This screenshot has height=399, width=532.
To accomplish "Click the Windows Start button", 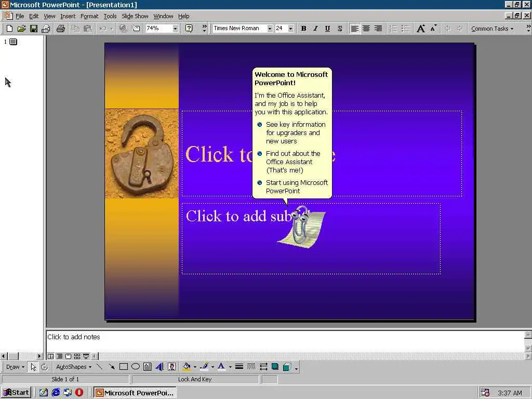I will [x=16, y=393].
